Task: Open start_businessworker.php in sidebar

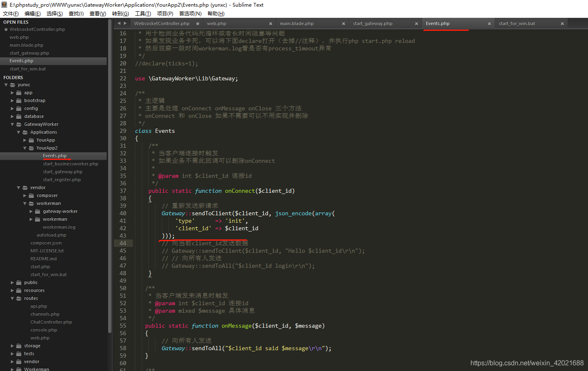Action: [x=70, y=164]
